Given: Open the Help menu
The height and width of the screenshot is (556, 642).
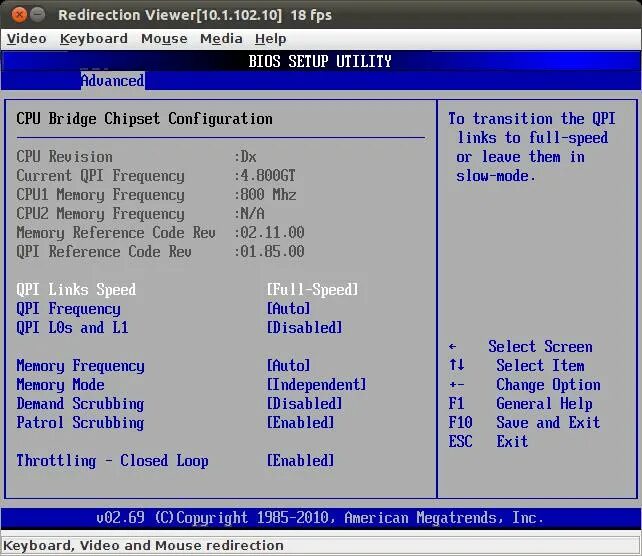Looking at the screenshot, I should pos(270,39).
